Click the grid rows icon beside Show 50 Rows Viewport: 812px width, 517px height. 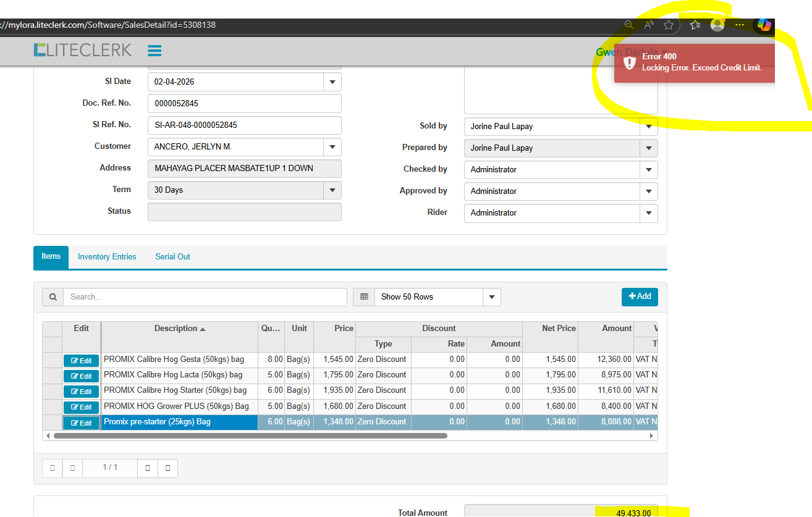pos(364,297)
